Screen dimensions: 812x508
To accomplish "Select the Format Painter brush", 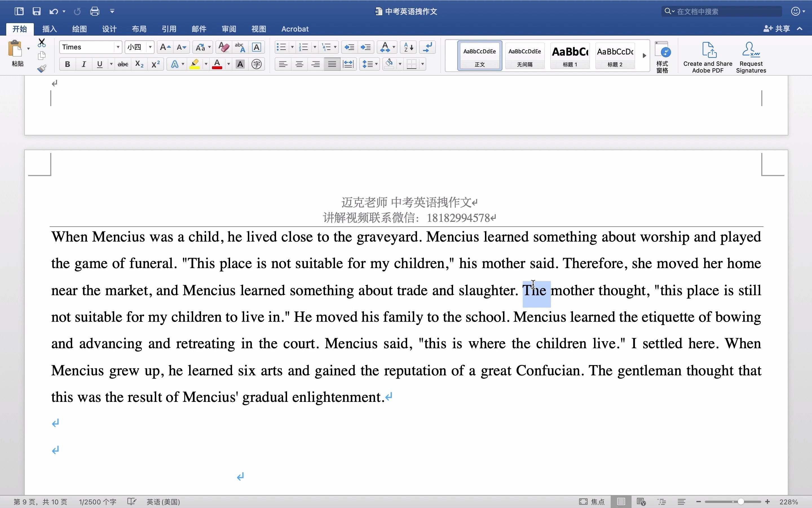I will click(x=42, y=69).
